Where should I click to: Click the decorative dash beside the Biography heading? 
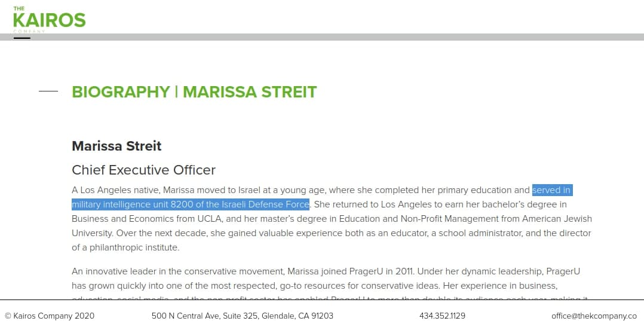click(48, 91)
